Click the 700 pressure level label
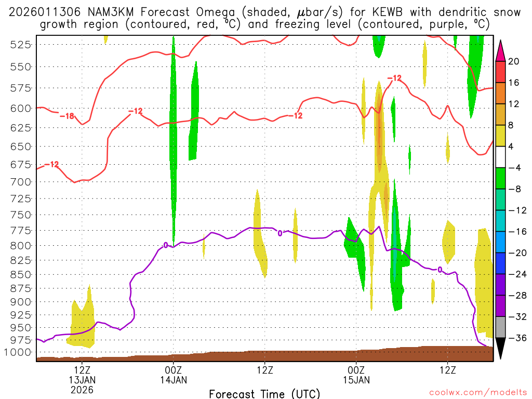This screenshot has width=532, height=399. (20, 182)
